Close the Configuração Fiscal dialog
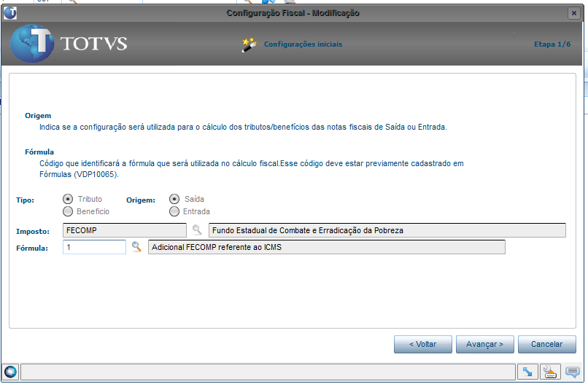 tap(573, 14)
